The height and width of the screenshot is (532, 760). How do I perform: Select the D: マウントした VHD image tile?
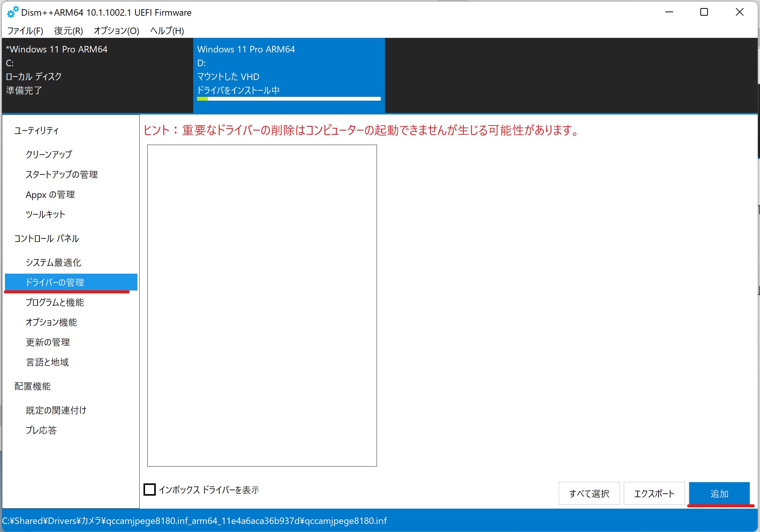(x=289, y=75)
